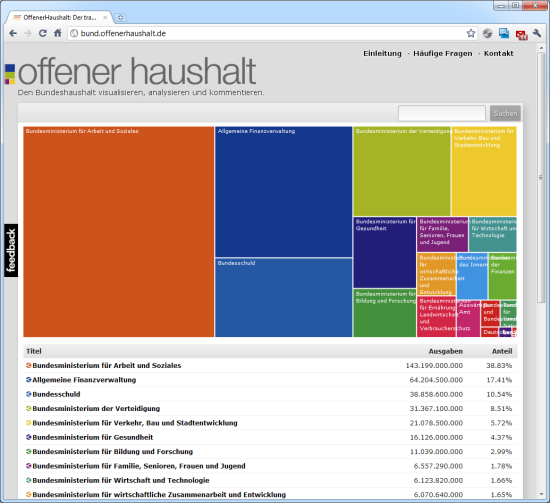This screenshot has height=503, width=550.
Task: Select dark purple Gesundheit treemap block
Action: (384, 253)
